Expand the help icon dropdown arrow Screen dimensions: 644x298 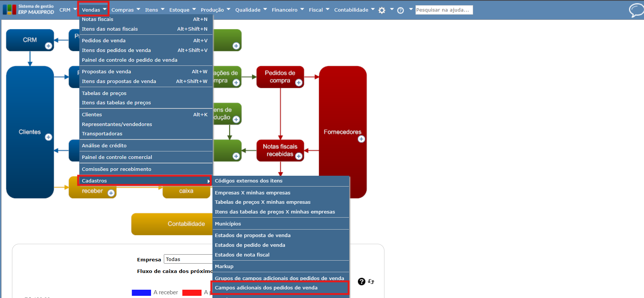[411, 9]
